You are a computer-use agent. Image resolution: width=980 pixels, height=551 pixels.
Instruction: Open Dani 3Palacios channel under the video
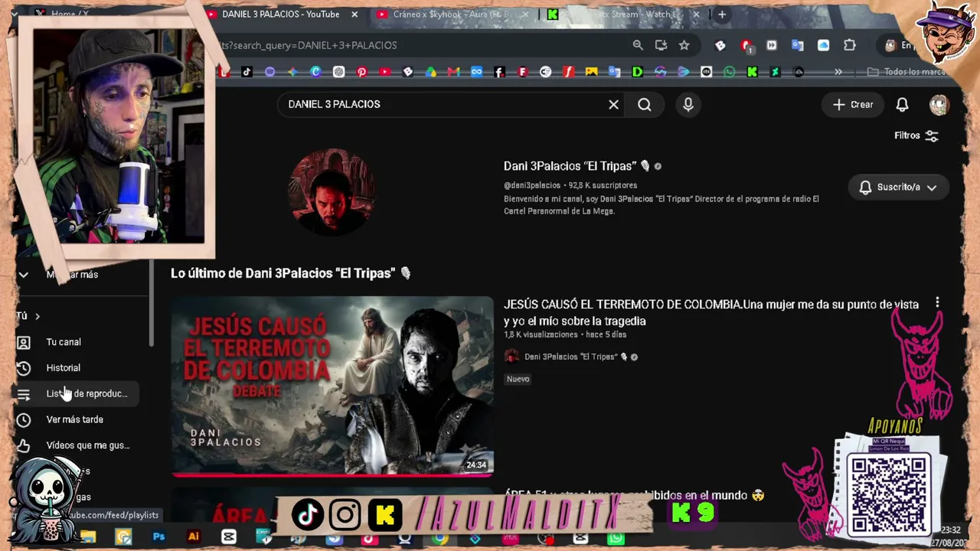click(571, 357)
